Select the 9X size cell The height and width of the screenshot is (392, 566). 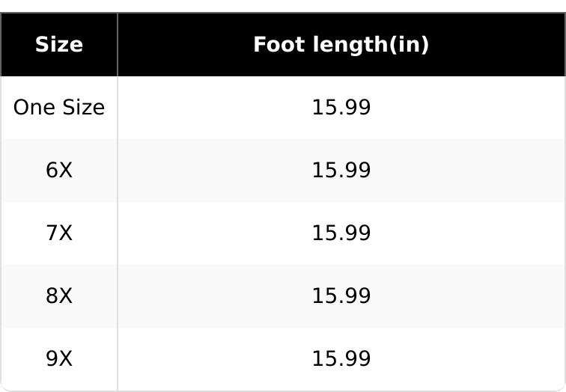(59, 359)
